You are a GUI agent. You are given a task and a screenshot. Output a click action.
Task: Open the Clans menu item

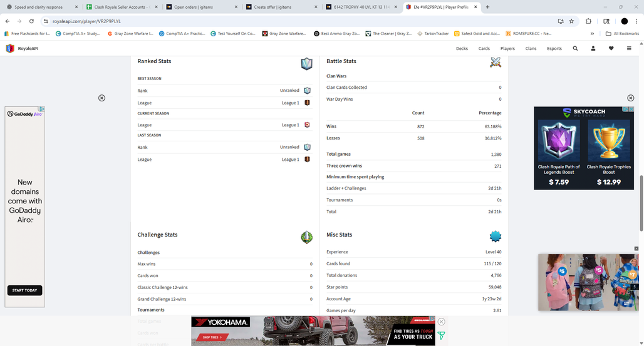point(531,48)
